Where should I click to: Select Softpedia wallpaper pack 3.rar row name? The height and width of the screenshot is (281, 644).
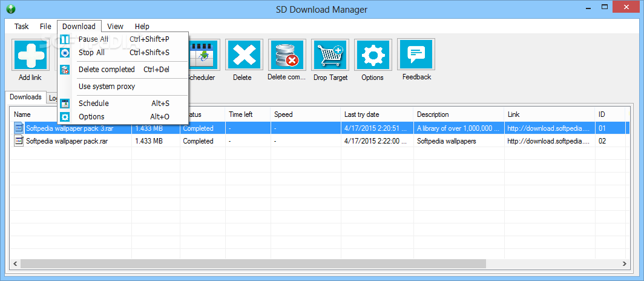(70, 128)
